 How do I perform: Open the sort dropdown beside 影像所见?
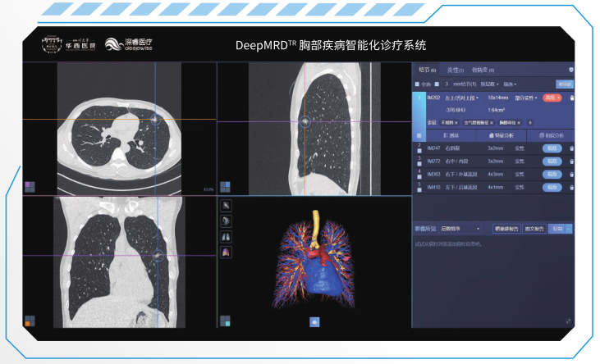(460, 229)
